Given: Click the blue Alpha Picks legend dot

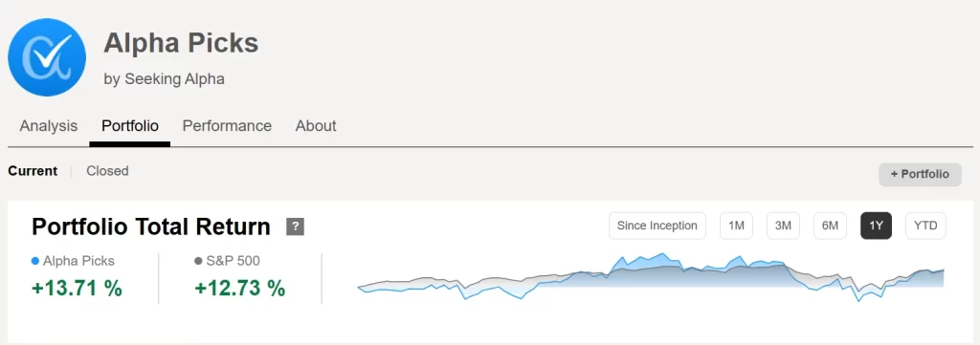Looking at the screenshot, I should [35, 262].
